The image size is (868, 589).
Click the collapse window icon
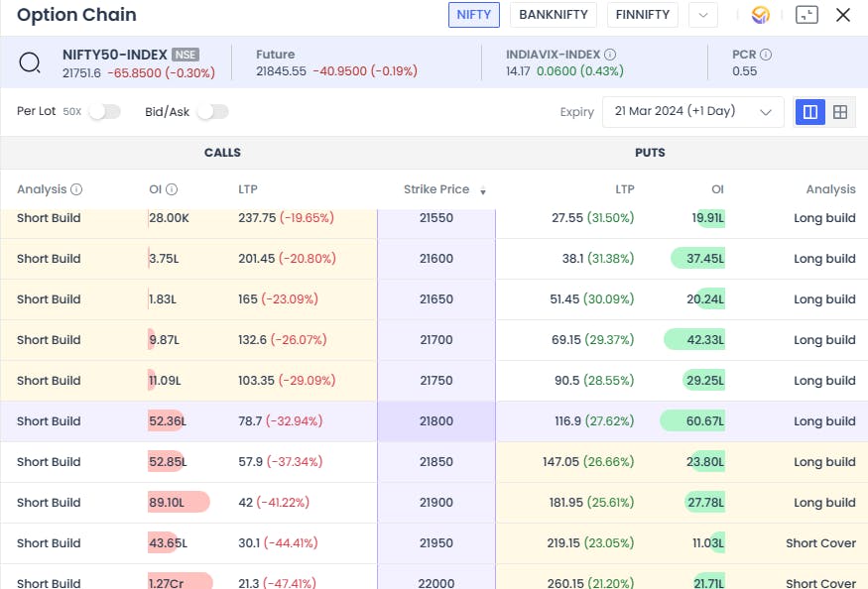(806, 15)
